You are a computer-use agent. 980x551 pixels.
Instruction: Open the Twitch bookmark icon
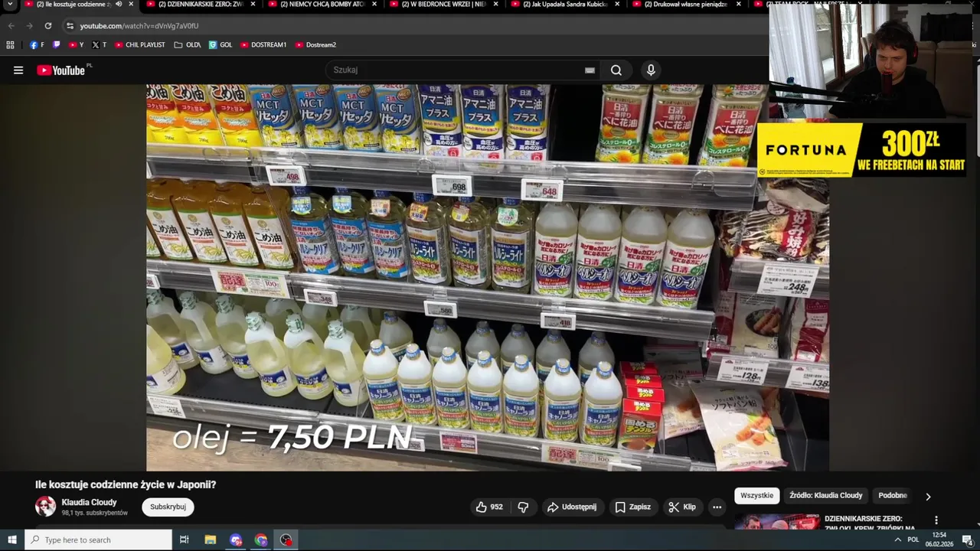pyautogui.click(x=56, y=45)
